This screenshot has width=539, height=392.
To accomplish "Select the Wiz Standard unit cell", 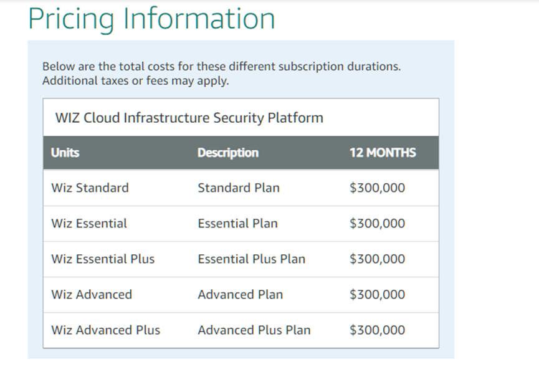I will 90,188.
